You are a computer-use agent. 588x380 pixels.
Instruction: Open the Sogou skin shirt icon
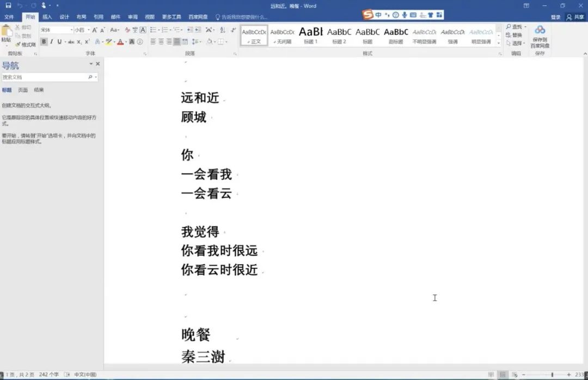[431, 15]
